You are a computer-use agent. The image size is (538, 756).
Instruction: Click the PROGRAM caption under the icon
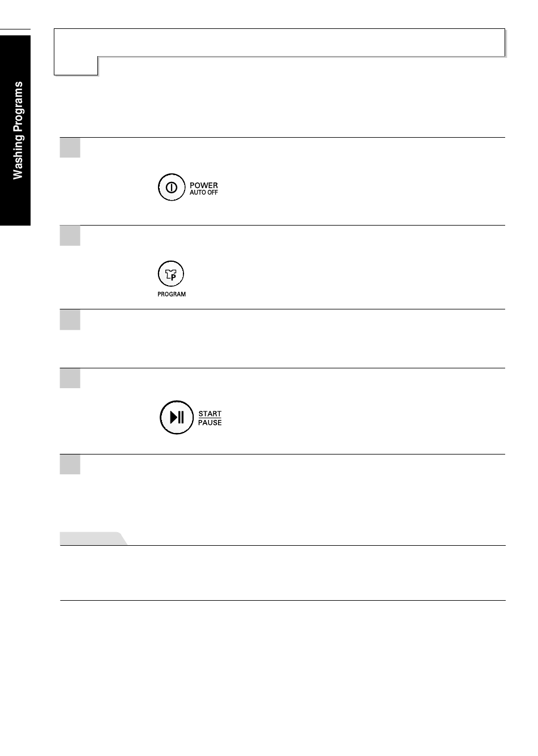point(172,295)
